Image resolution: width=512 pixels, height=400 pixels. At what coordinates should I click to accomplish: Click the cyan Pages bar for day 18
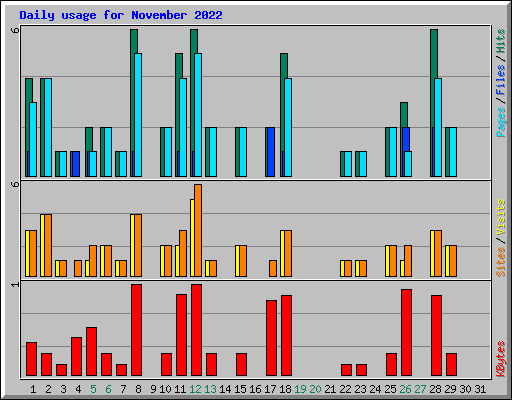click(288, 127)
